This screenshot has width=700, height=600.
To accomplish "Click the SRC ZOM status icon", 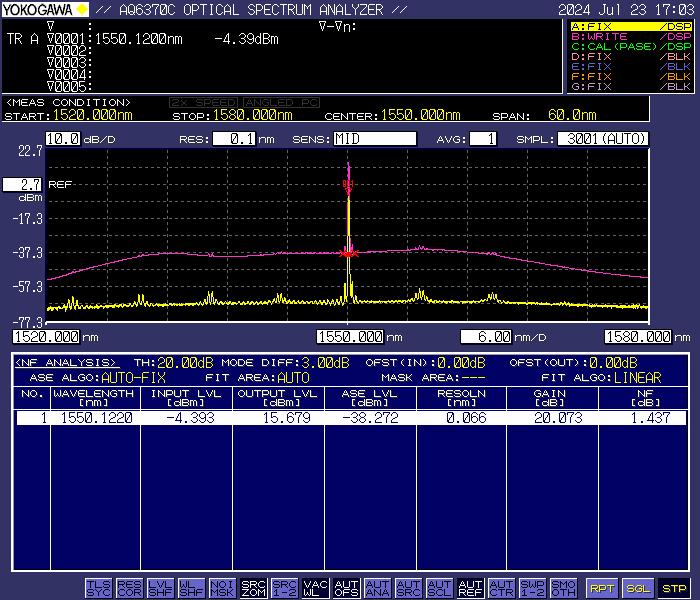I will click(x=254, y=588).
